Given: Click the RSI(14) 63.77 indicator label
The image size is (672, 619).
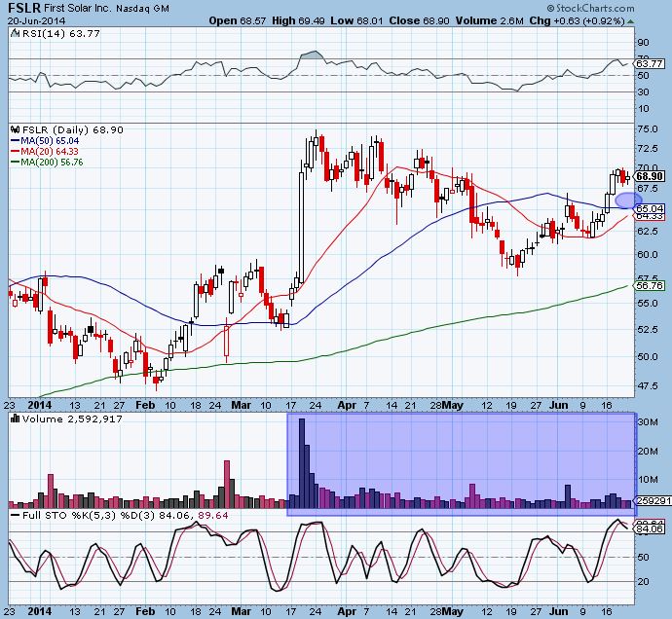Looking at the screenshot, I should [60, 33].
